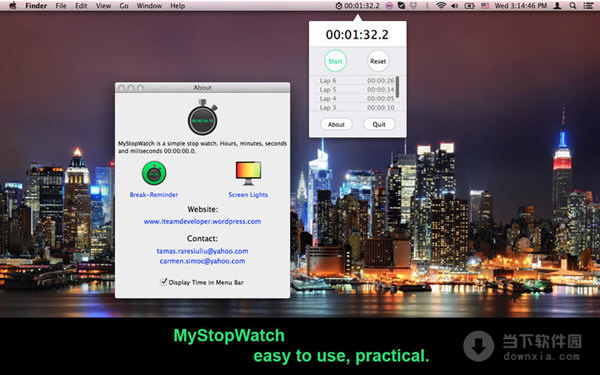Select the Lap 6 row

click(x=357, y=80)
